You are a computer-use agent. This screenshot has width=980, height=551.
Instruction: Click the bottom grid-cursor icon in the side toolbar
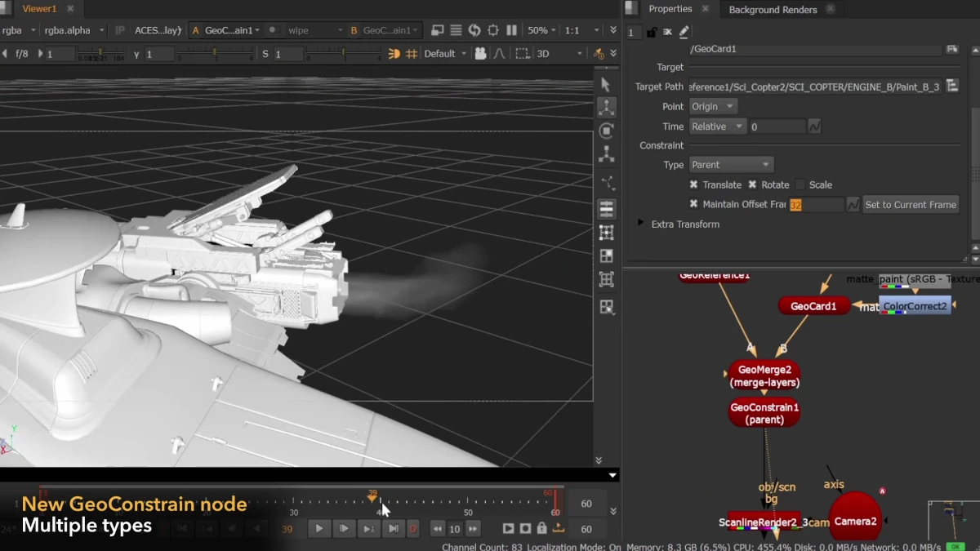point(606,307)
